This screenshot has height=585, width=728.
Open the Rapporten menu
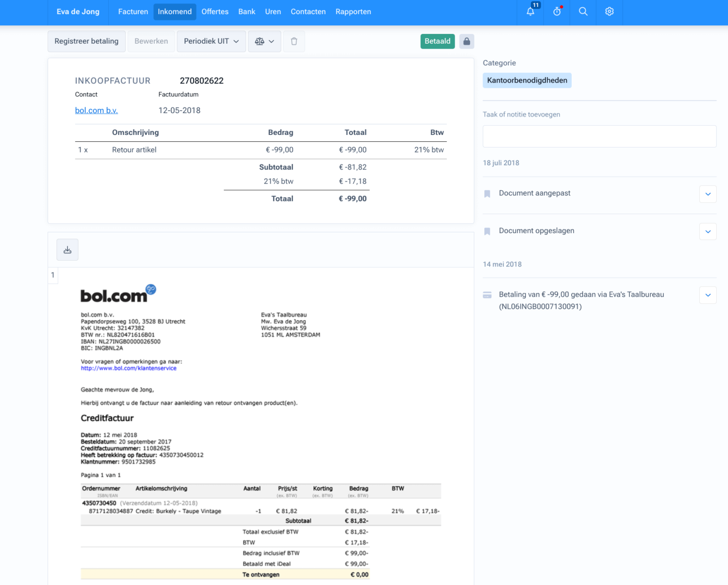click(353, 12)
